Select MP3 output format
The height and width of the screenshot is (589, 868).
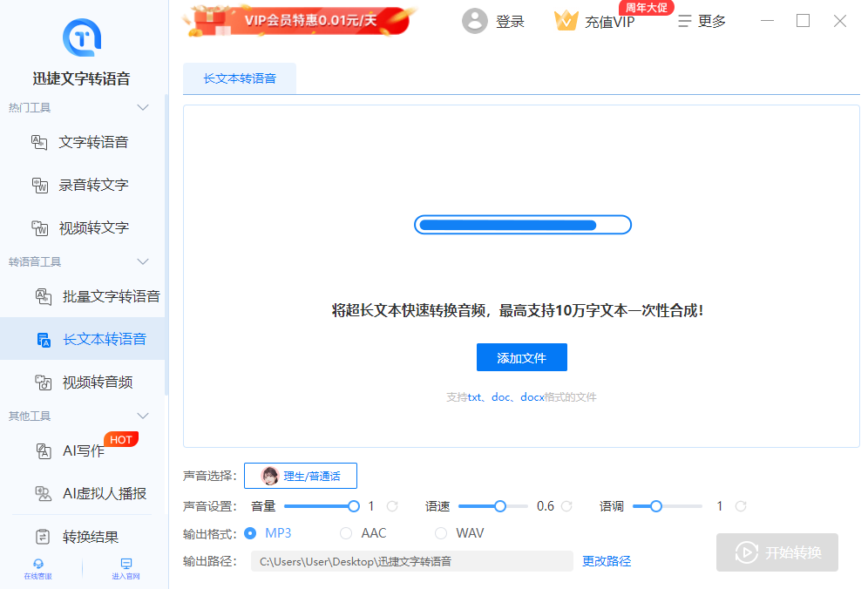tap(250, 533)
